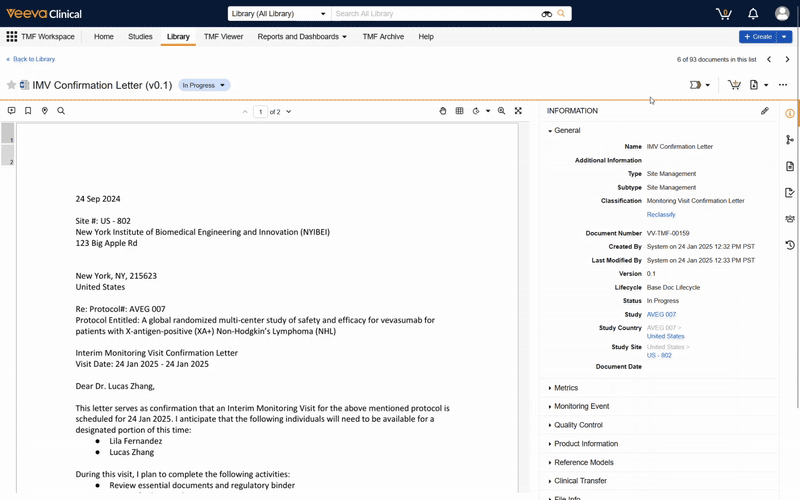Open the page number dropdown chevron
The image size is (800, 500).
(x=289, y=112)
